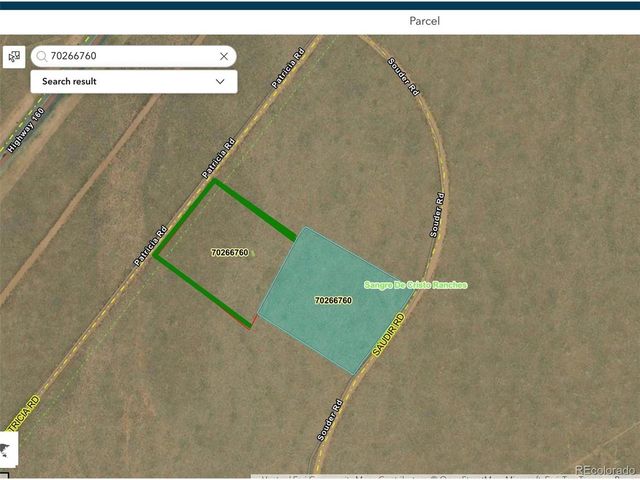Expand the Search result dropdown
This screenshot has width=640, height=480.
[x=134, y=82]
